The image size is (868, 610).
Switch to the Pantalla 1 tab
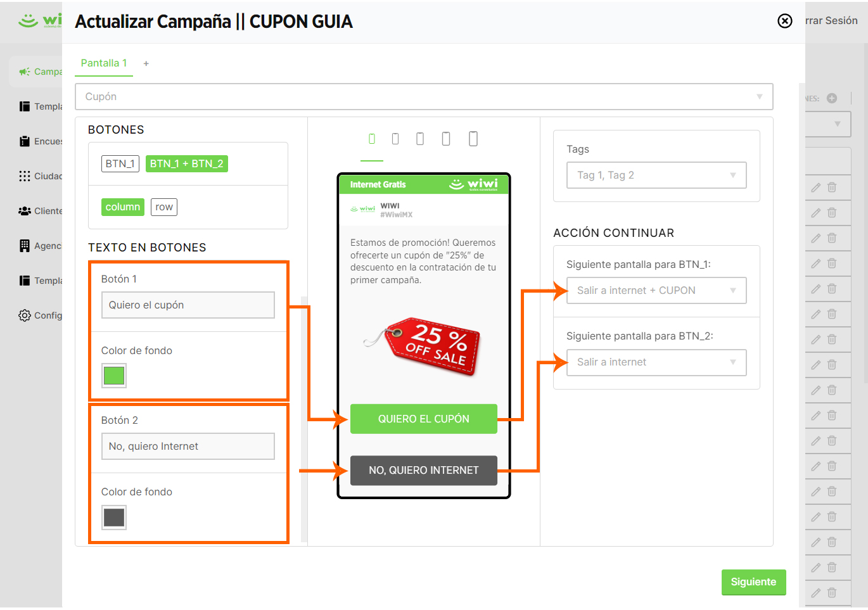click(104, 63)
